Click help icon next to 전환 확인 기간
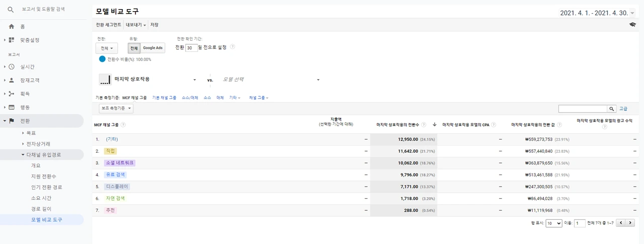 [x=232, y=47]
